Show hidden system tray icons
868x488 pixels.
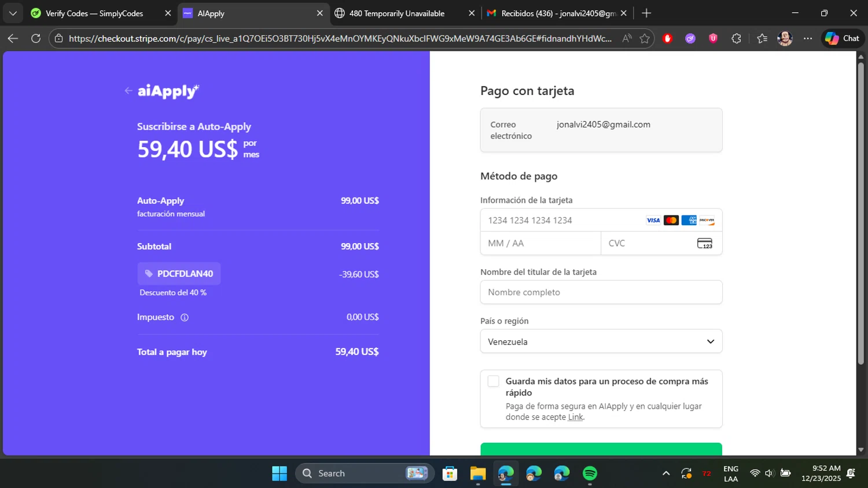tap(666, 474)
